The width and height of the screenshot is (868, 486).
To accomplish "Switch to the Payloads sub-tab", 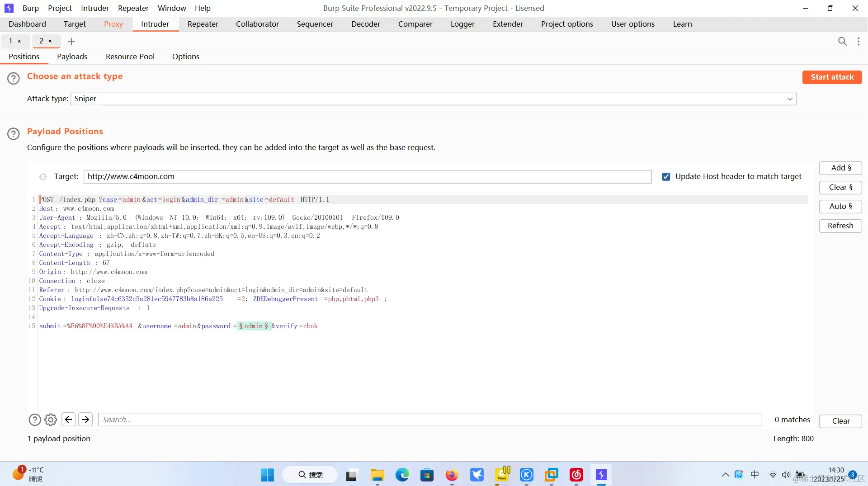I will 72,57.
